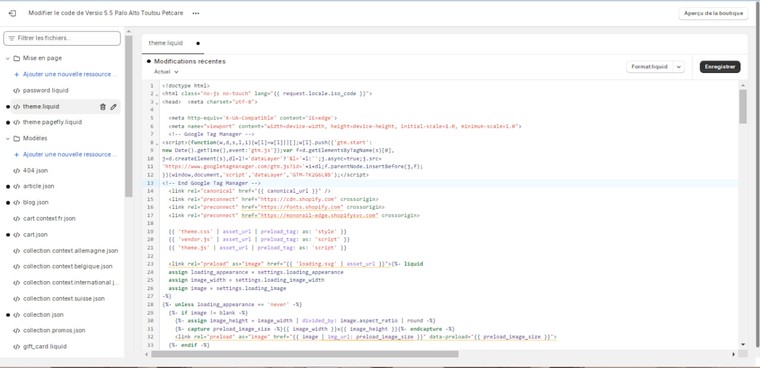
Task: Open the blog.json template
Action: click(36, 203)
